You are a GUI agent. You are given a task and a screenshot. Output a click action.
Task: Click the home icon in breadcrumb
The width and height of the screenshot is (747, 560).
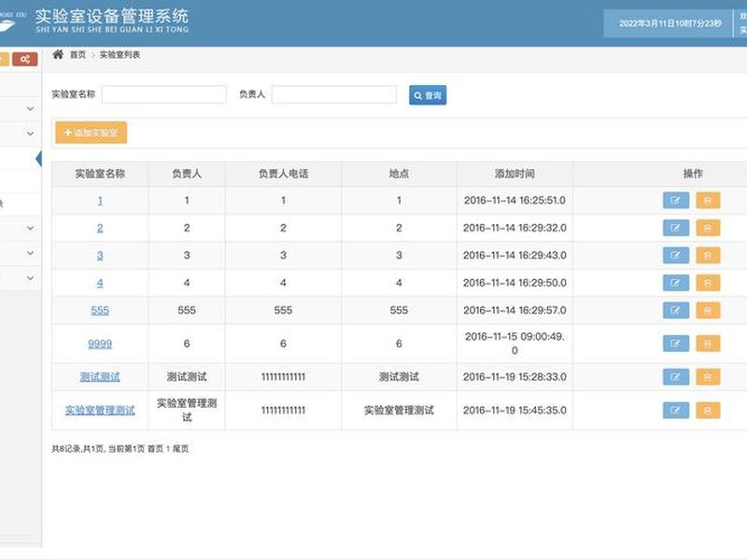pos(58,54)
